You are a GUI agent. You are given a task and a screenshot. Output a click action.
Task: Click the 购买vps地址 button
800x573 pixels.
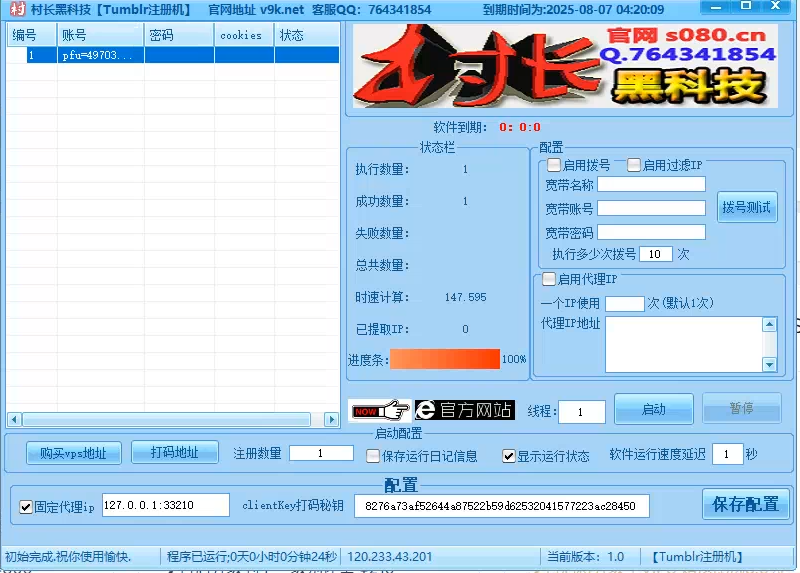click(x=73, y=453)
